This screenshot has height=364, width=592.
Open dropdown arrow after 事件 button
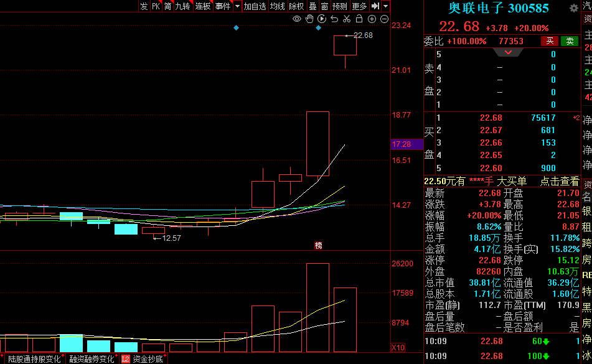click(x=237, y=6)
